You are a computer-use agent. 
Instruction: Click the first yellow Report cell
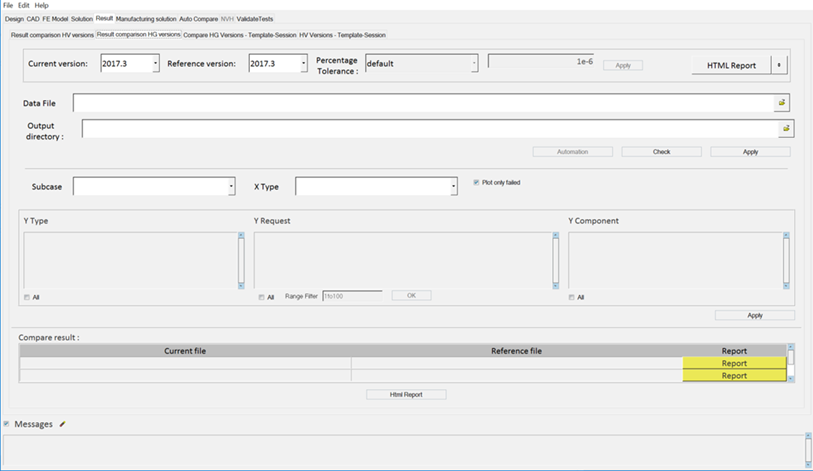[x=733, y=364]
